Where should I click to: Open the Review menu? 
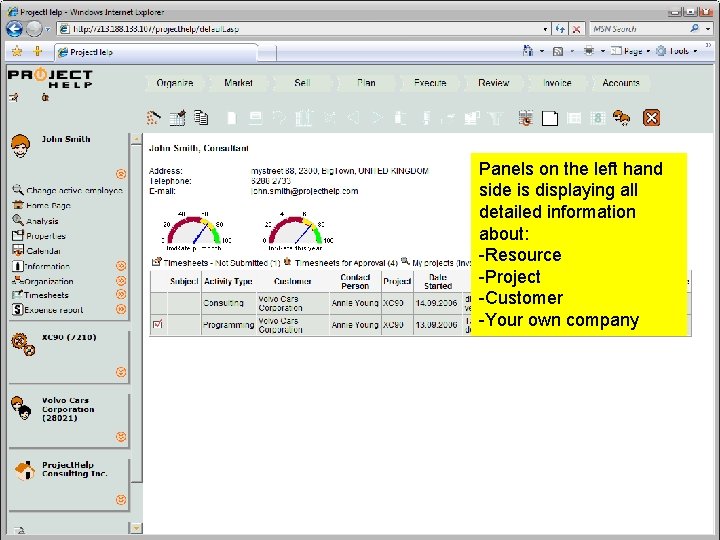[494, 83]
